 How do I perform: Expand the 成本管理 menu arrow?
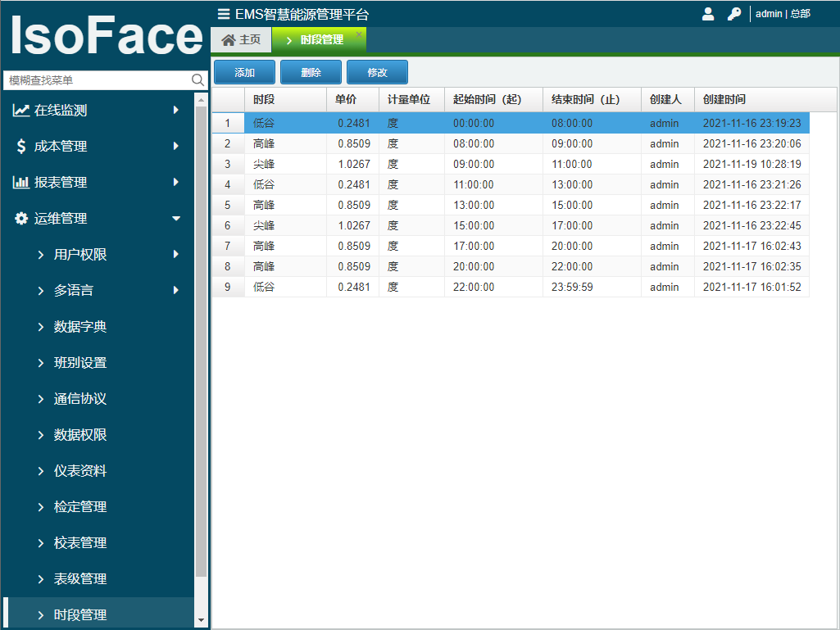pyautogui.click(x=175, y=146)
